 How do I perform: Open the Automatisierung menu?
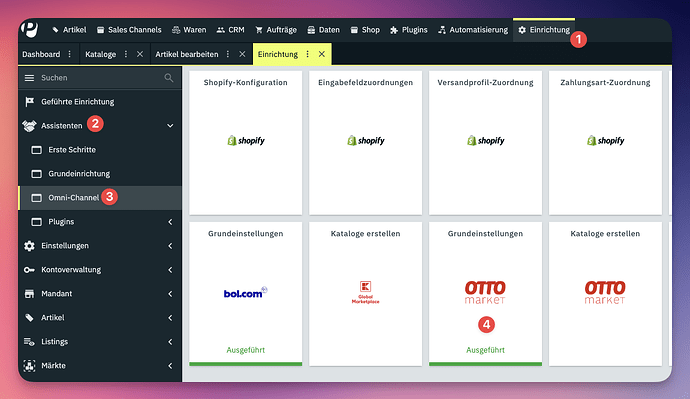tap(473, 30)
